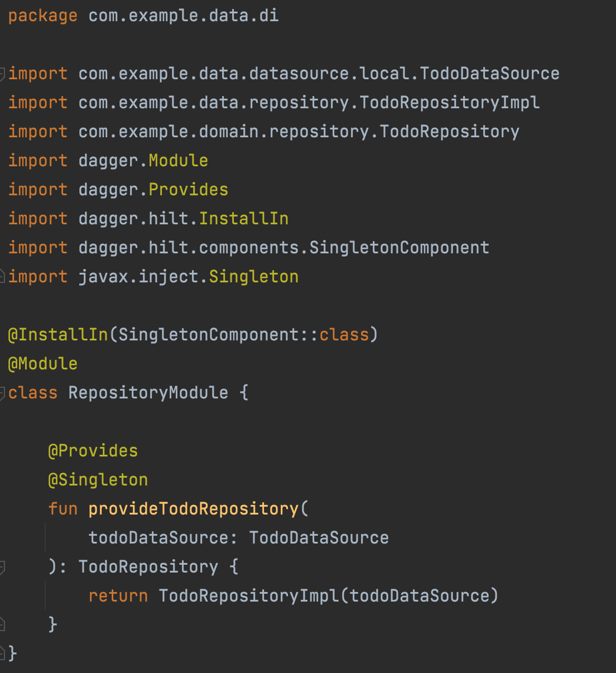
Task: Click the return keyword
Action: click(x=118, y=595)
